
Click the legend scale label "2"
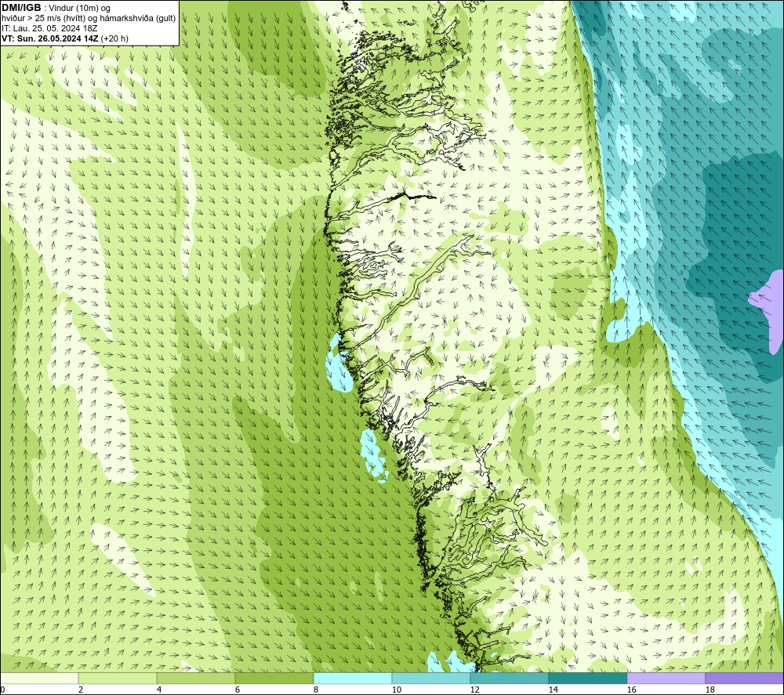coord(81,690)
